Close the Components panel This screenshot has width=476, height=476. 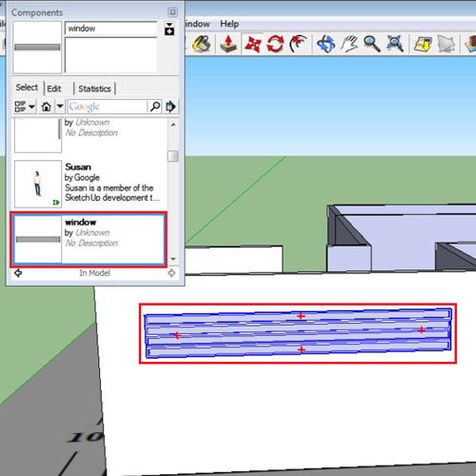pyautogui.click(x=172, y=12)
